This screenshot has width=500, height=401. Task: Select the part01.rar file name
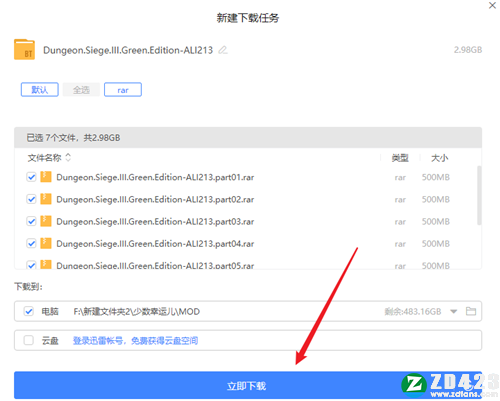pyautogui.click(x=155, y=177)
